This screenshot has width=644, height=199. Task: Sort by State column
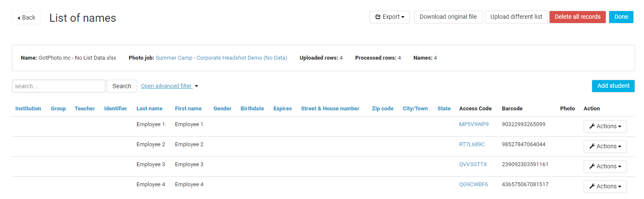click(444, 109)
